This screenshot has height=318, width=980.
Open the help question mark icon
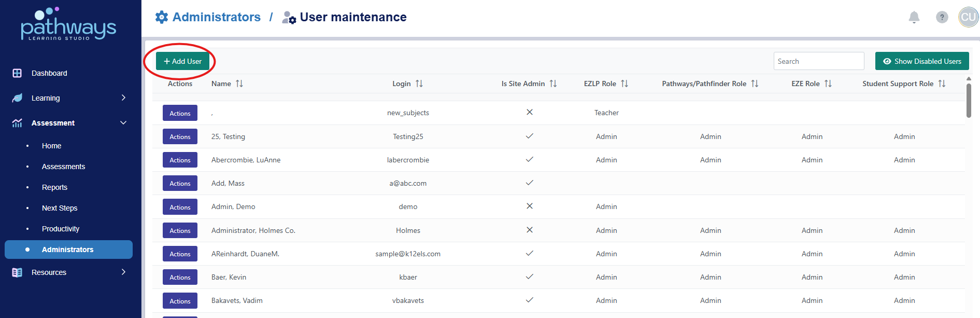click(942, 17)
